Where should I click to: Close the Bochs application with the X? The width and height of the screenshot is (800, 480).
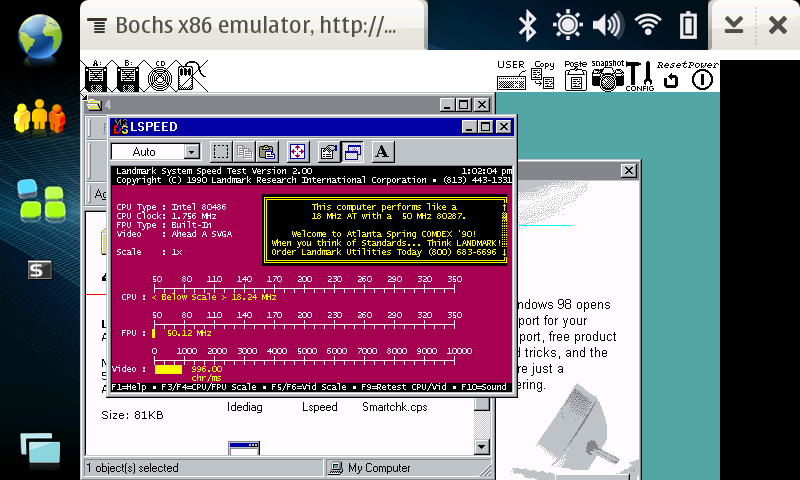pos(778,25)
